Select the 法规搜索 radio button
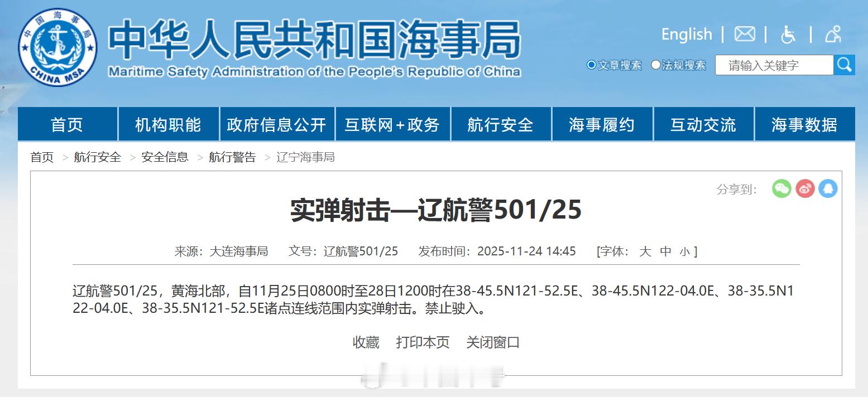This screenshot has height=397, width=868. coord(655,65)
